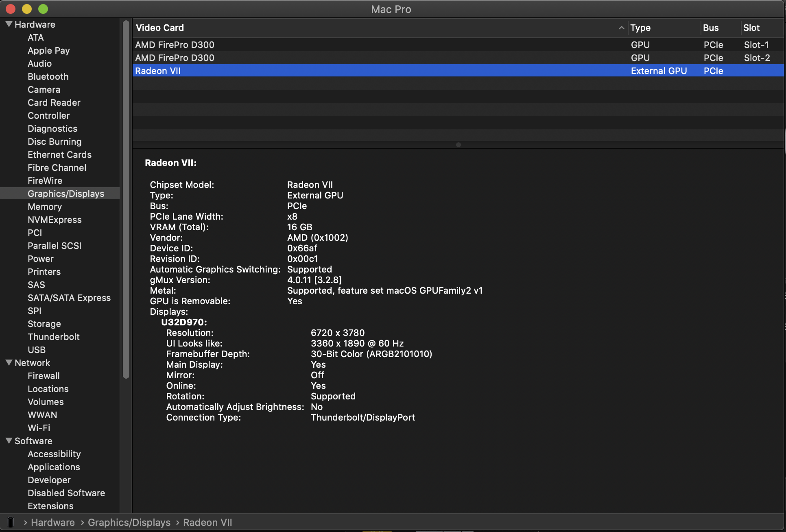
Task: Open Wi-Fi under Network
Action: tap(39, 428)
